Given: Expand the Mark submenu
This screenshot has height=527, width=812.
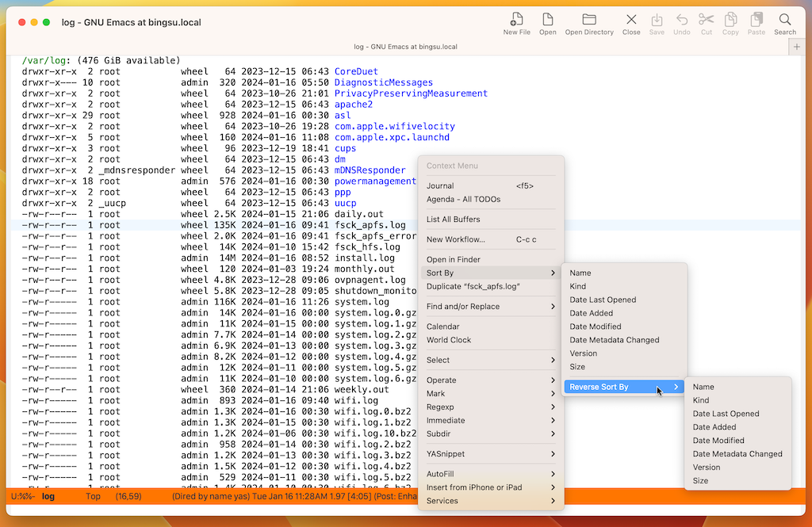Looking at the screenshot, I should coord(490,393).
